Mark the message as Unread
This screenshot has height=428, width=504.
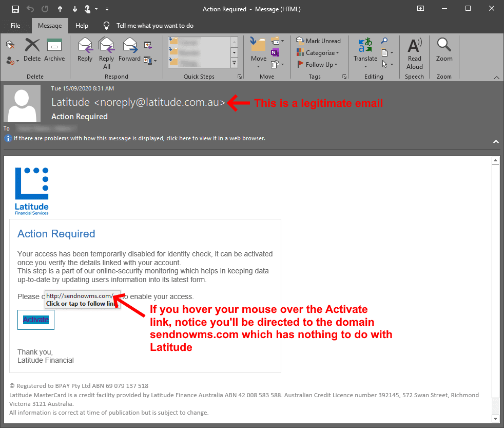tap(319, 41)
